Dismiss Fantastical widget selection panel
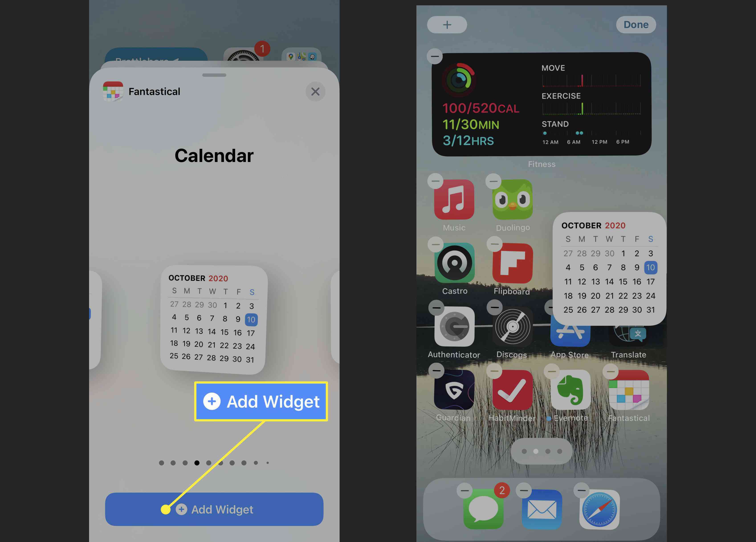 click(x=315, y=91)
